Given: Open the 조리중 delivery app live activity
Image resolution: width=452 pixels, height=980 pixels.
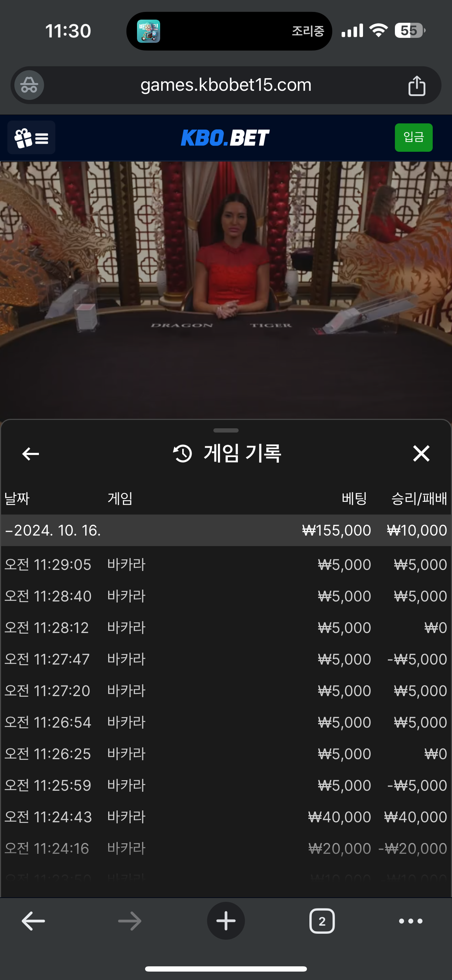Looking at the screenshot, I should pos(229,31).
